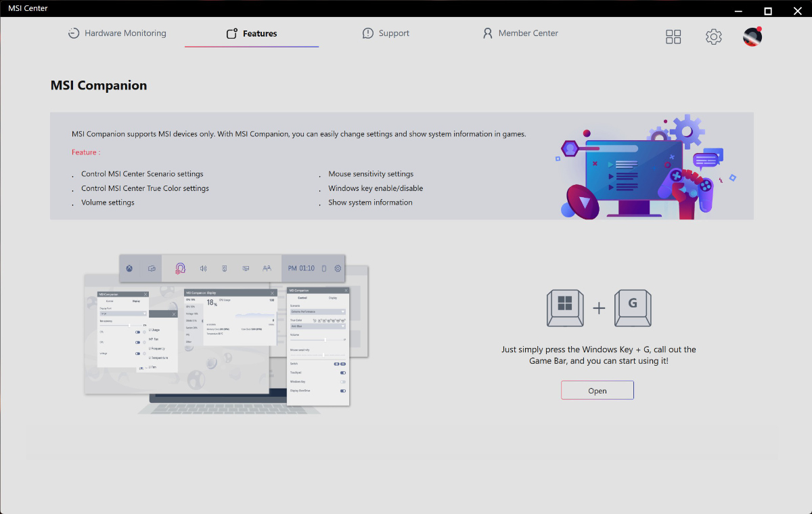Click the 'MSI Companion supports MSI devices only' description
Image resolution: width=812 pixels, height=514 pixels.
(x=298, y=134)
